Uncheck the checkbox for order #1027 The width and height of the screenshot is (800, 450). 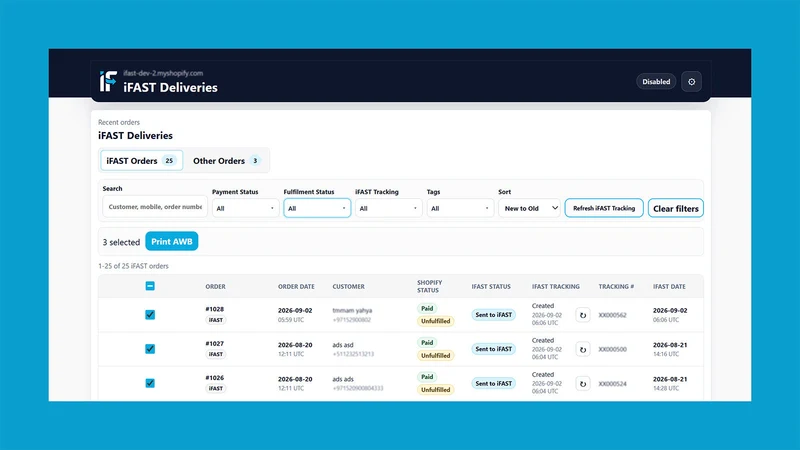pyautogui.click(x=150, y=349)
